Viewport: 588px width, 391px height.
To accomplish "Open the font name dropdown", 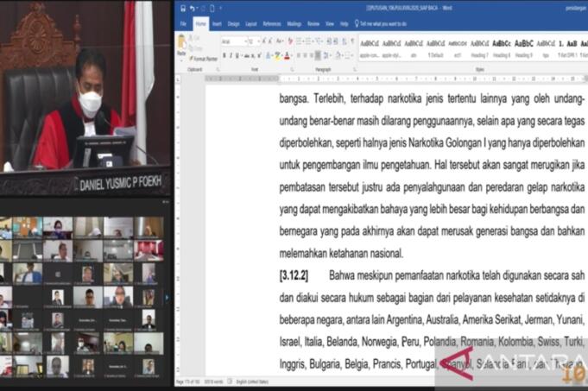I will [231, 41].
